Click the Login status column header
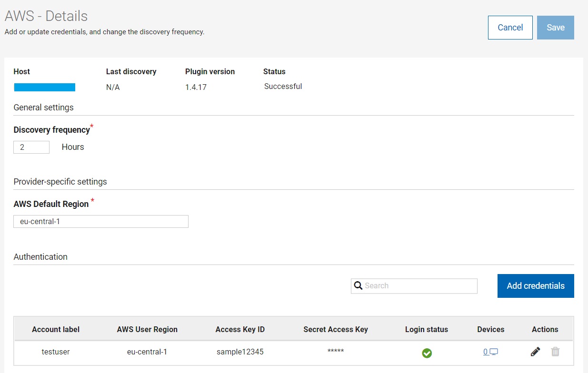 [427, 329]
